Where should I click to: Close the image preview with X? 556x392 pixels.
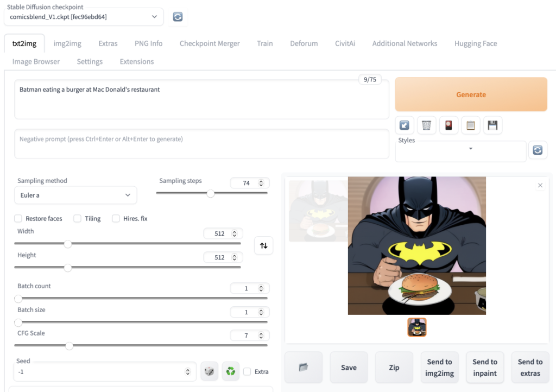pos(540,185)
